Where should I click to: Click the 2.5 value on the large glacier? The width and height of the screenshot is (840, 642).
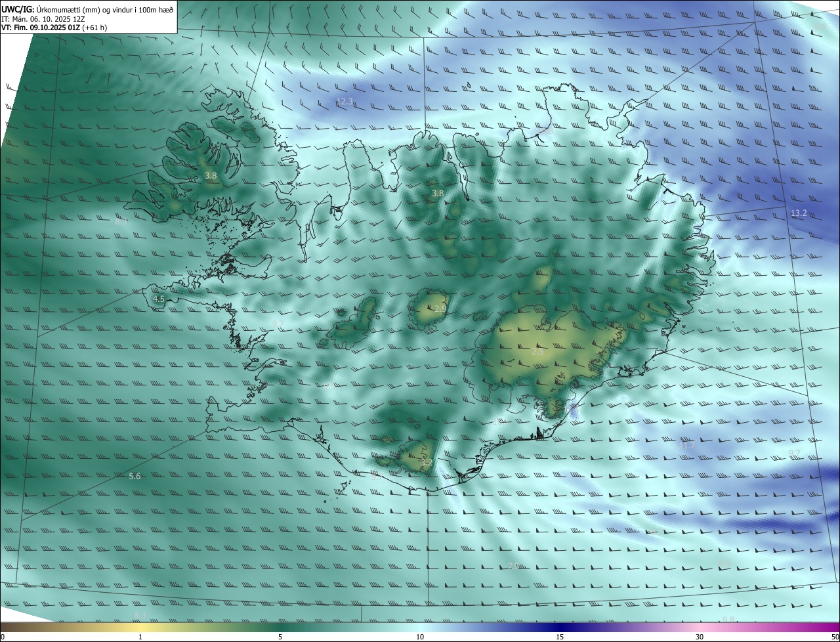click(537, 351)
